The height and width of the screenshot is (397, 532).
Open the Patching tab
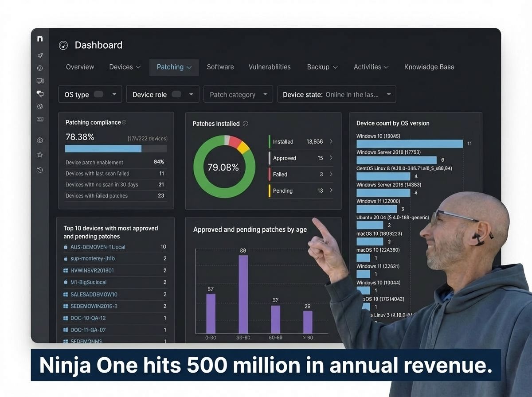(174, 67)
